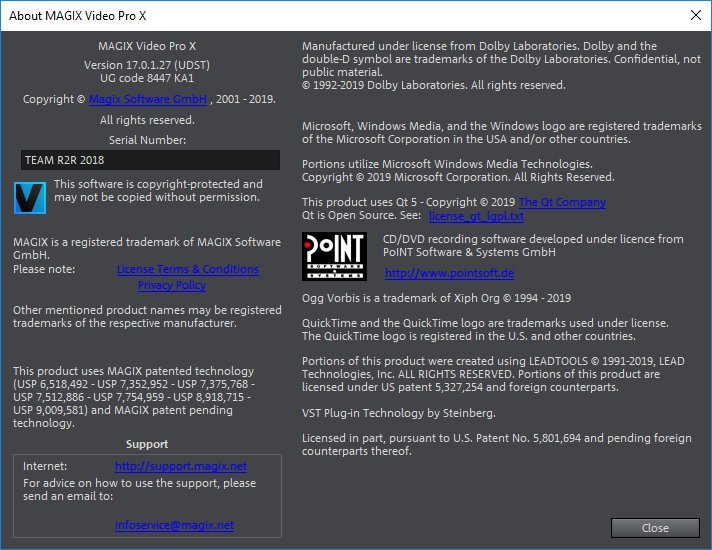Click the 'UG code 8447 KA1' text
Screen dimensions: 712x550
pos(147,78)
